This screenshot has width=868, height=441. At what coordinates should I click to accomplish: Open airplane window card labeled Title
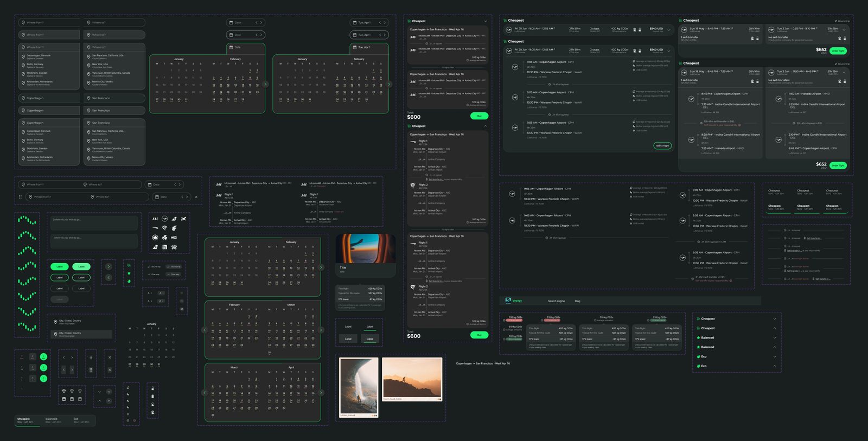tap(366, 255)
